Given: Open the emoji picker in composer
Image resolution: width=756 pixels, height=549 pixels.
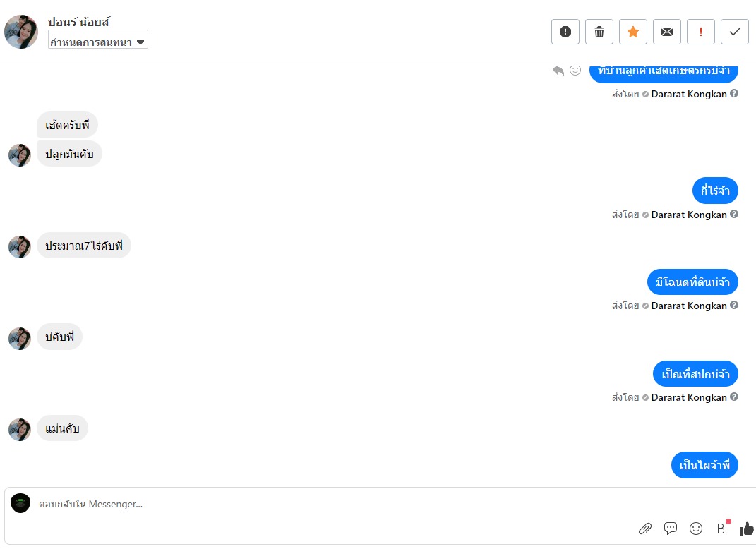Looking at the screenshot, I should pyautogui.click(x=696, y=529).
